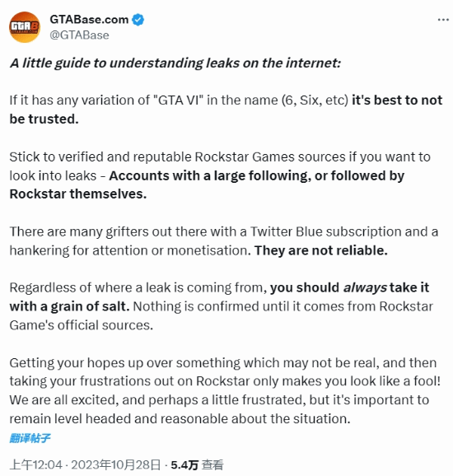
Task: Click the 5.4万 查看 view count
Action: (197, 464)
